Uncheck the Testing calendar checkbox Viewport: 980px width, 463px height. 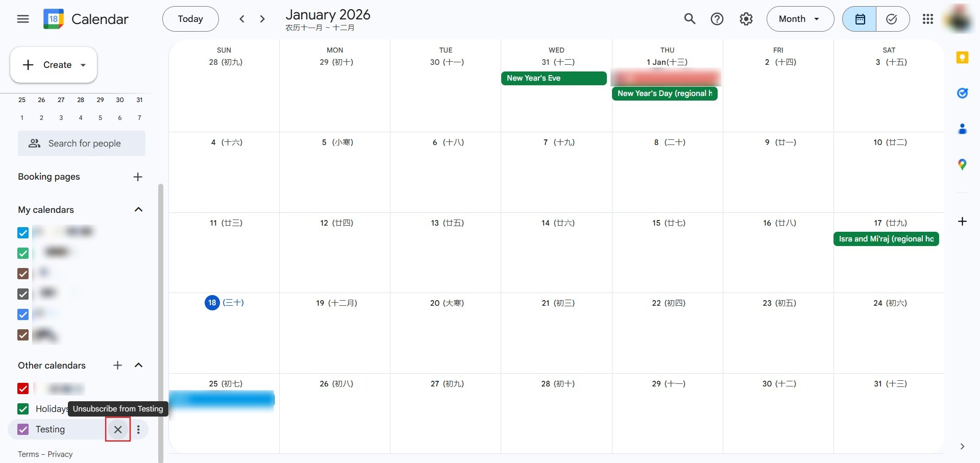coord(23,429)
